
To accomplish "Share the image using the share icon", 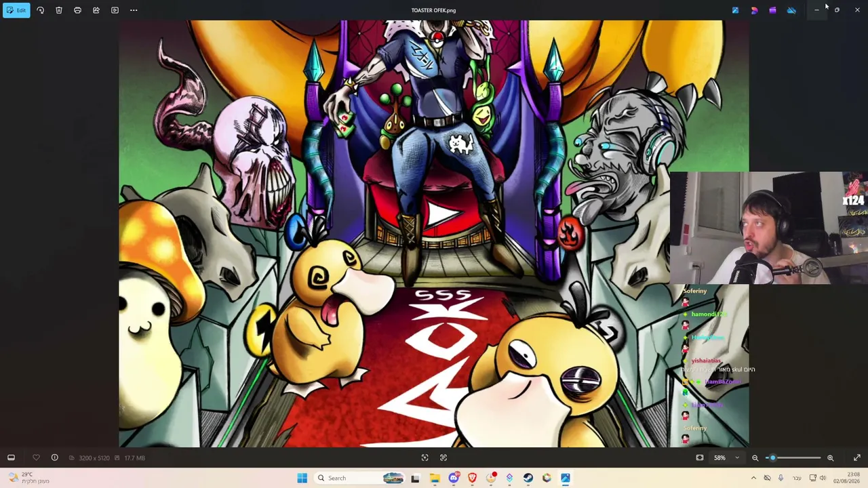I will (x=96, y=10).
